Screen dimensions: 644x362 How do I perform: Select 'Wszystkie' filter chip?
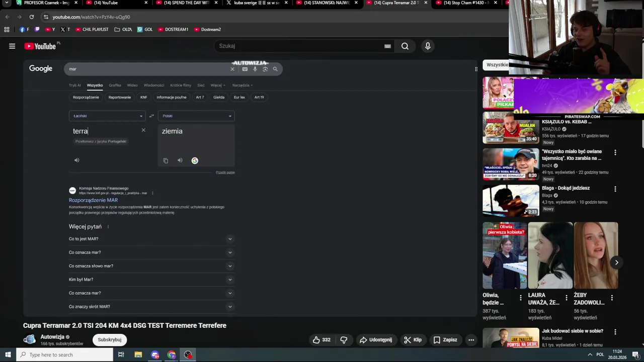[x=497, y=65]
